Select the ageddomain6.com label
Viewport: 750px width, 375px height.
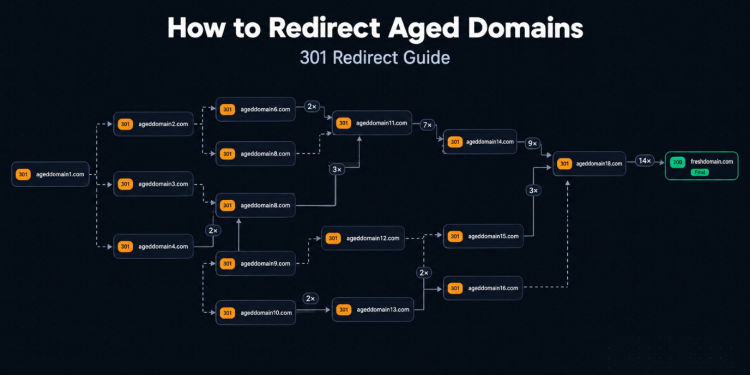click(x=265, y=110)
